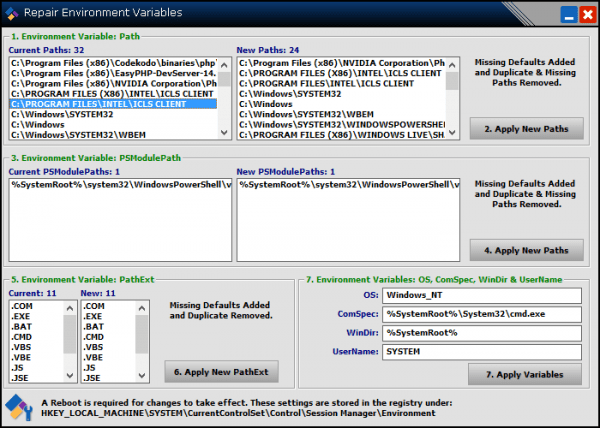Click the app logo in title bar
The height and width of the screenshot is (428, 600).
click(11, 13)
